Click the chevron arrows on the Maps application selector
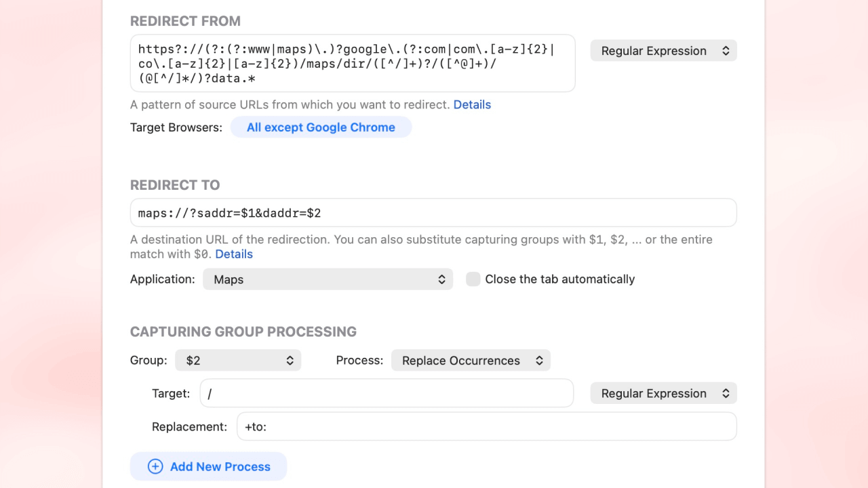 click(441, 279)
